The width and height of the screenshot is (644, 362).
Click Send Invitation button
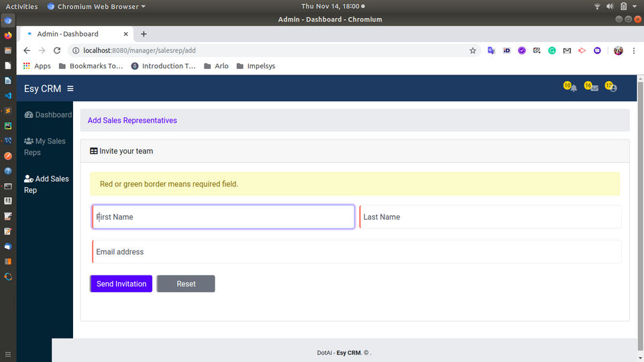[x=121, y=284]
